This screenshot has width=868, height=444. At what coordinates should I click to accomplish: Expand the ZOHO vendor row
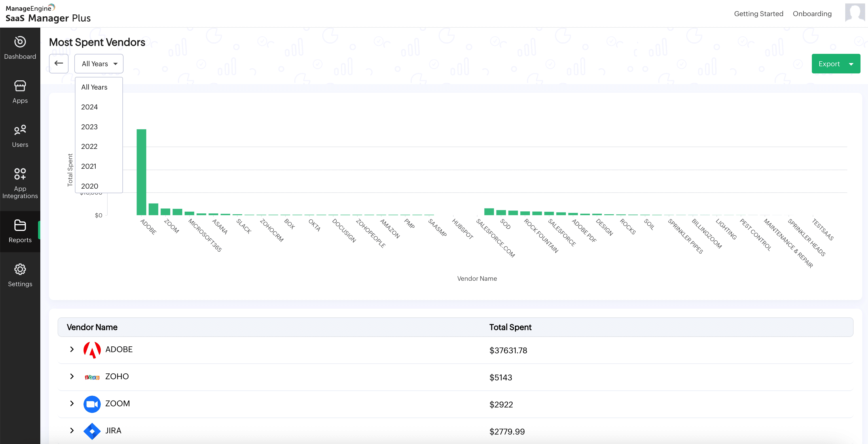coord(72,376)
